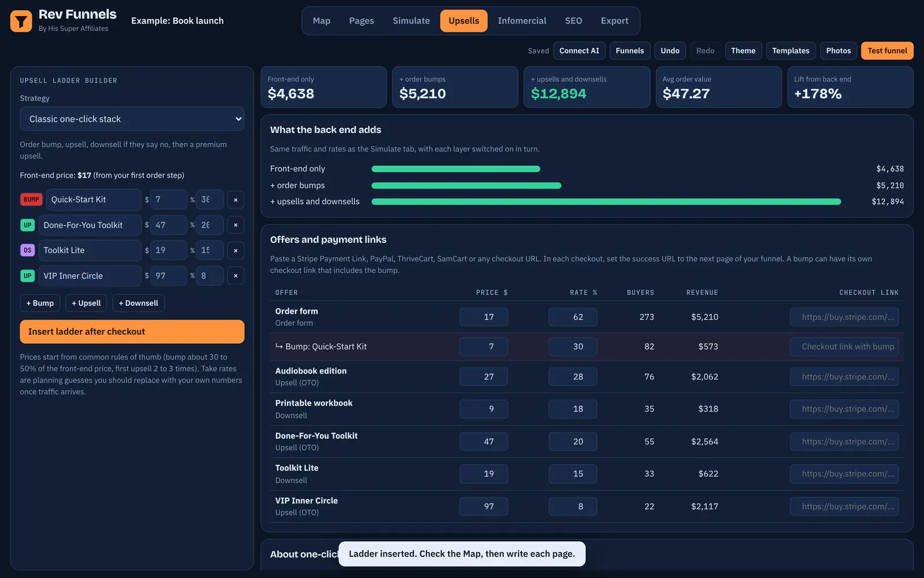This screenshot has width=924, height=578.
Task: Click the Quick-Start Kit price field in ladder
Action: pyautogui.click(x=169, y=199)
